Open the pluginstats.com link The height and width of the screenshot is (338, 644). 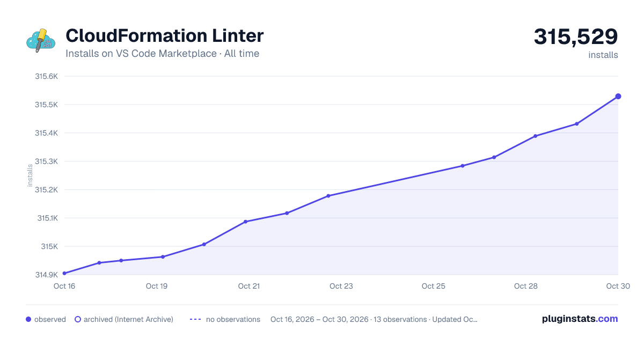point(580,319)
